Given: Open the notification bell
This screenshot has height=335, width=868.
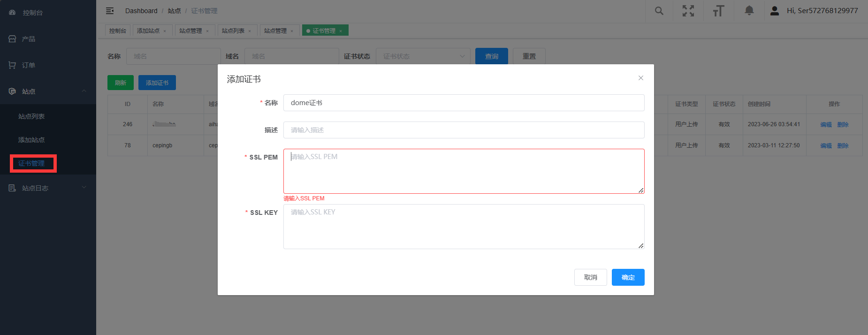Looking at the screenshot, I should coord(749,11).
